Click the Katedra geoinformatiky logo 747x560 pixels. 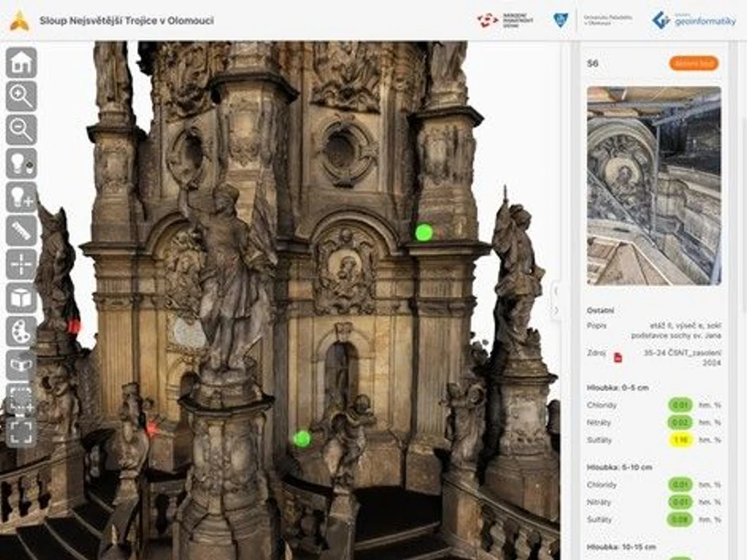click(x=694, y=19)
